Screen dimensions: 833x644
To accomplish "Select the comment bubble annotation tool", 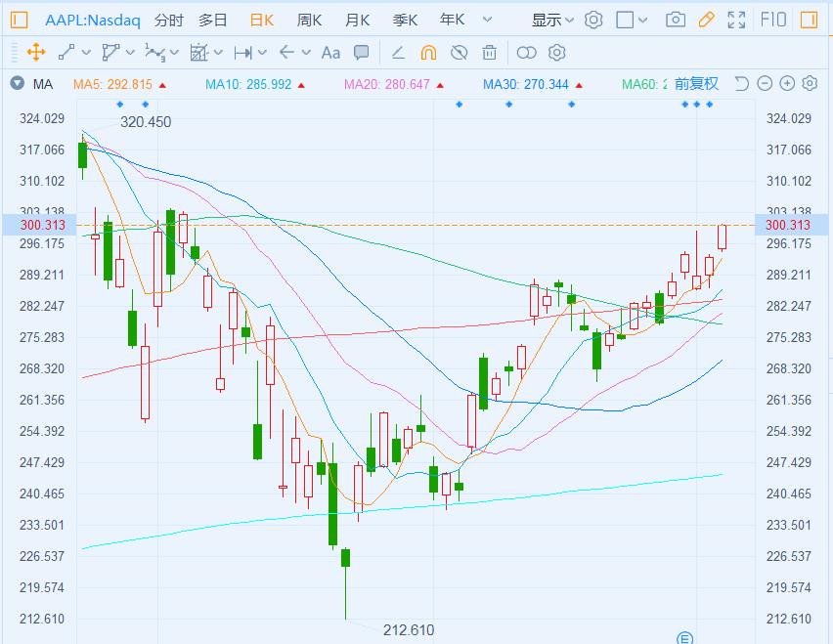I will click(x=361, y=53).
